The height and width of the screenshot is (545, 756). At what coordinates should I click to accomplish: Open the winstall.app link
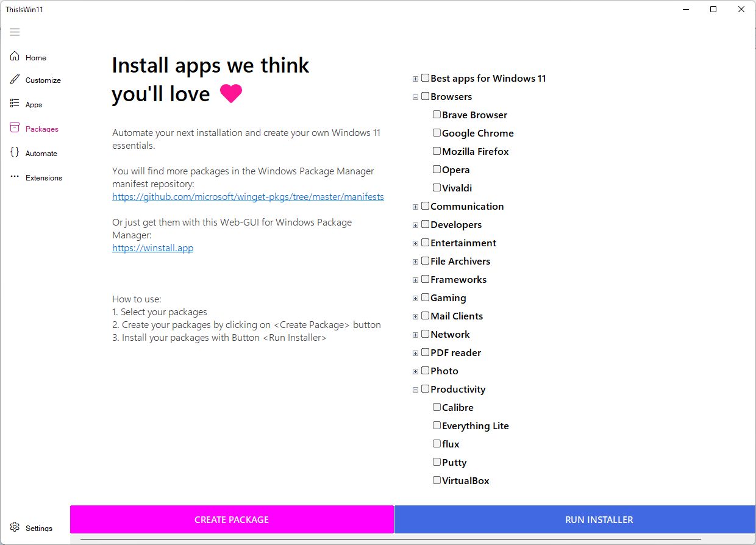153,248
